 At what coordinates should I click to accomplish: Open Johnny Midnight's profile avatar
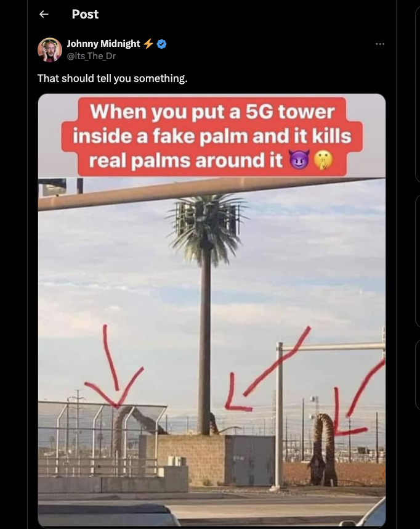[50, 50]
